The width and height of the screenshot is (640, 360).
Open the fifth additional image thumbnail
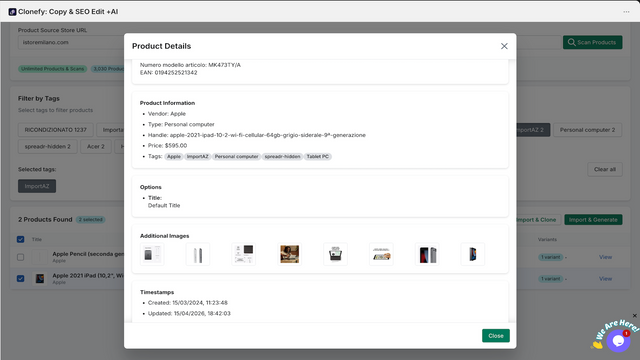[336, 254]
